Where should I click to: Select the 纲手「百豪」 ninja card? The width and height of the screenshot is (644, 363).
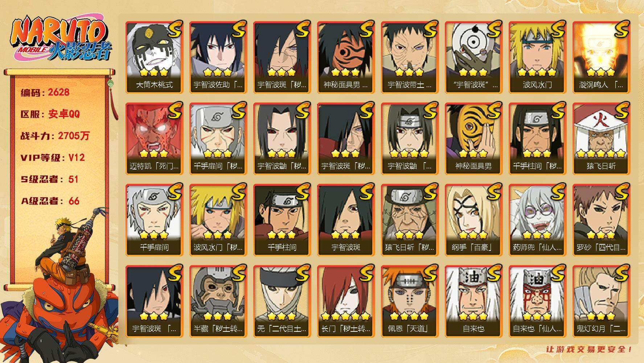(x=473, y=220)
